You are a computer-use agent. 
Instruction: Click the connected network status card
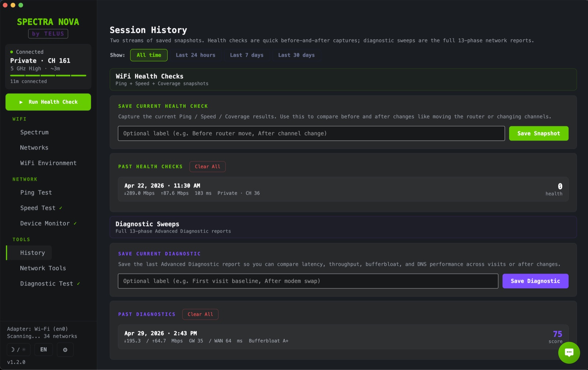click(48, 67)
